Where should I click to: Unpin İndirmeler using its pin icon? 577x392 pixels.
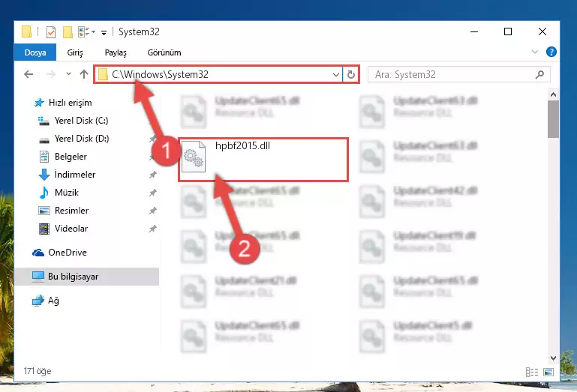pos(153,175)
